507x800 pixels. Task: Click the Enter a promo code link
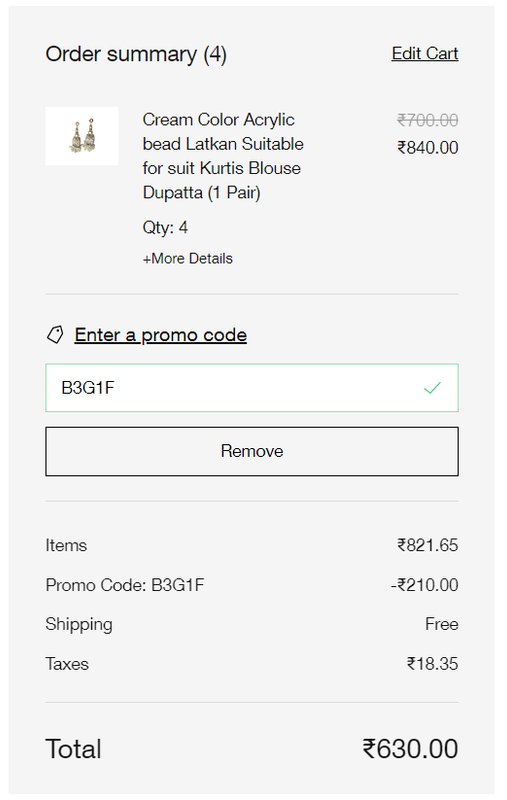[161, 335]
